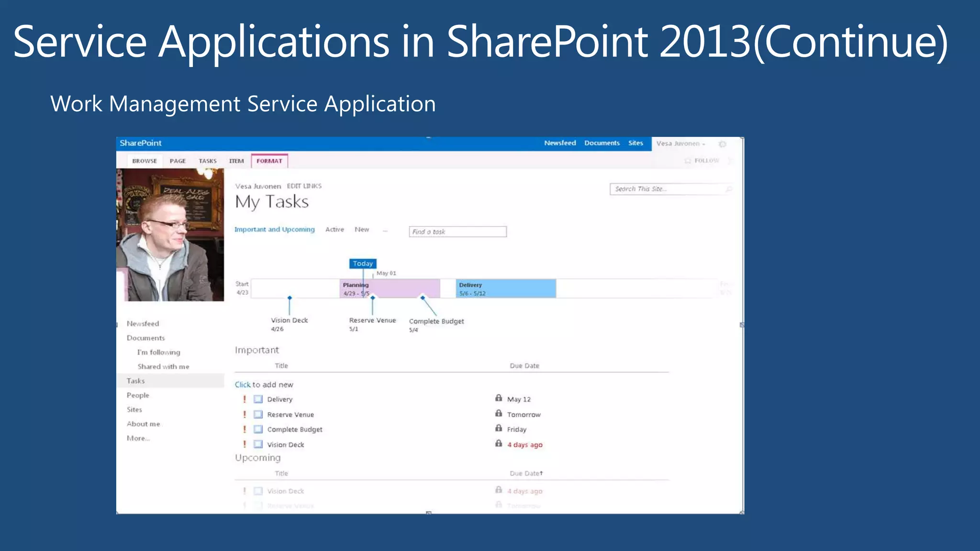Click the lock icon beside Tomorrow
Viewport: 980px width, 551px height.
(x=499, y=413)
